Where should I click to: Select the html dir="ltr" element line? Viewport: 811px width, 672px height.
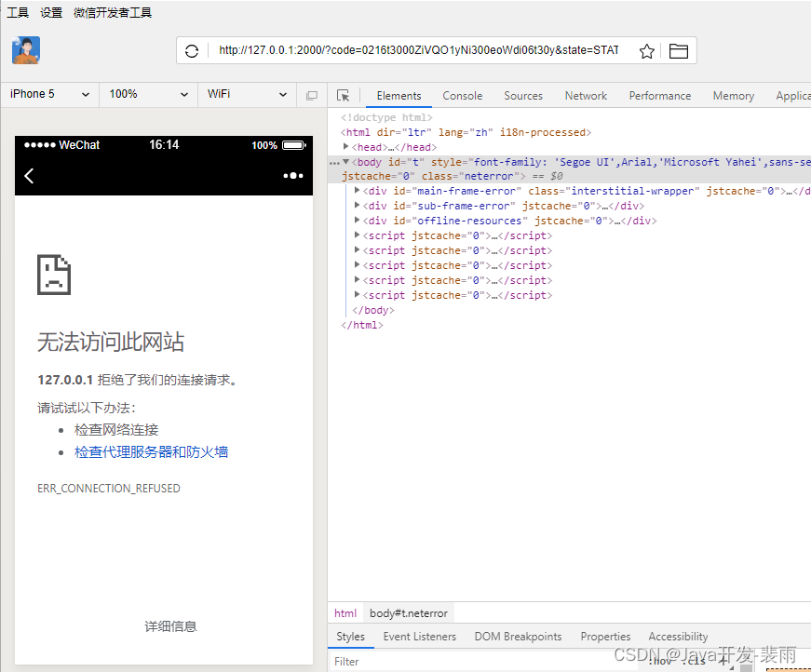point(466,132)
